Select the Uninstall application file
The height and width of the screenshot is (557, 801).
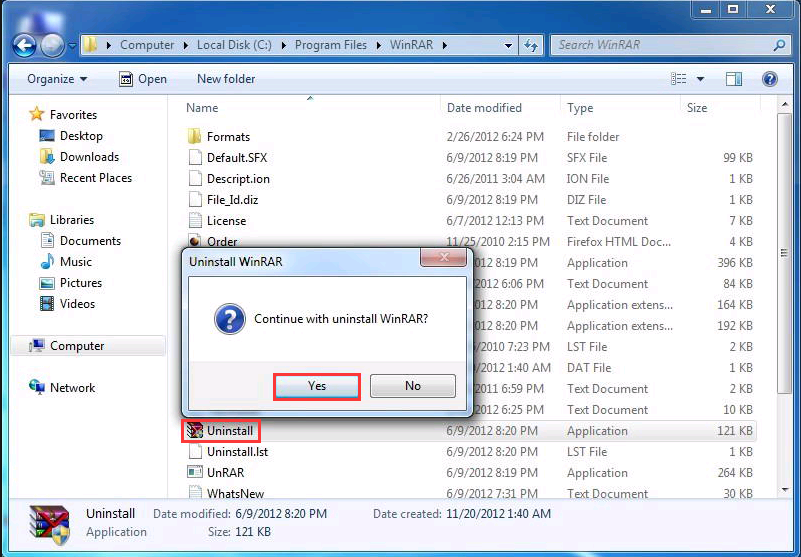click(221, 431)
